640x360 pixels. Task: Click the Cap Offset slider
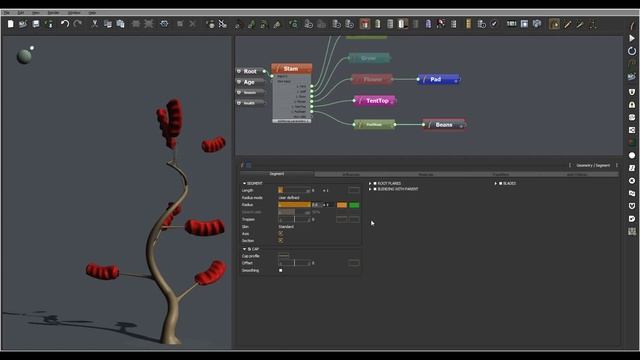click(x=294, y=263)
